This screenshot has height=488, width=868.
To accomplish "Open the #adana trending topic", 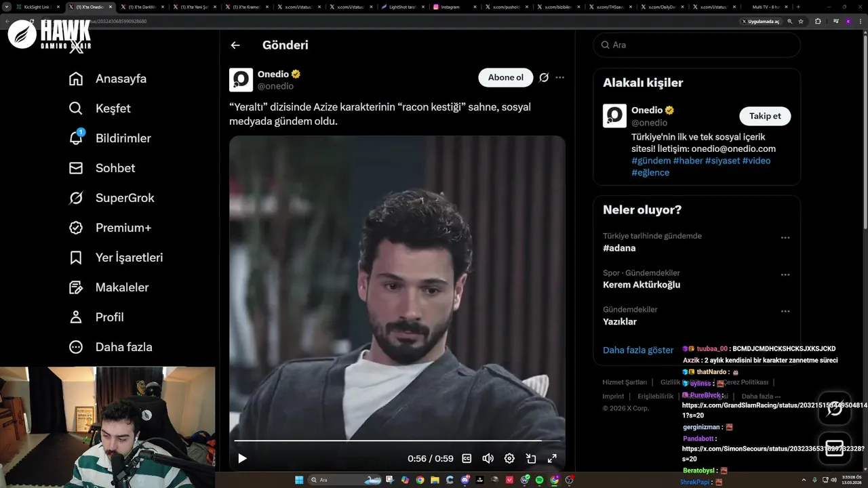I will tap(619, 248).
